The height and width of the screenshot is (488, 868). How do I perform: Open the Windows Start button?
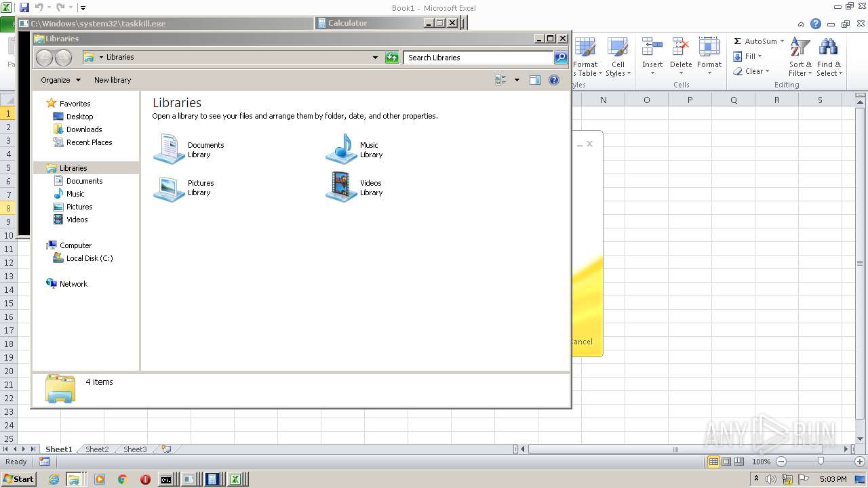(x=18, y=479)
